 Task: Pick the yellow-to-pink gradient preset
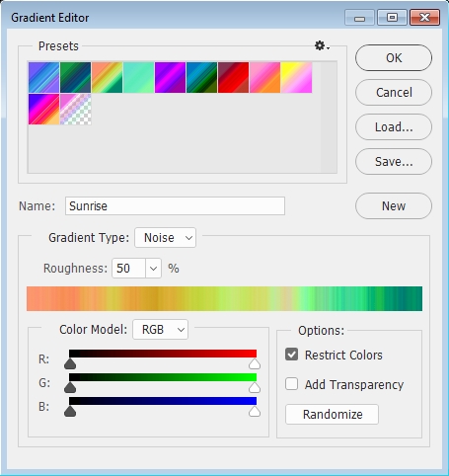[x=296, y=77]
